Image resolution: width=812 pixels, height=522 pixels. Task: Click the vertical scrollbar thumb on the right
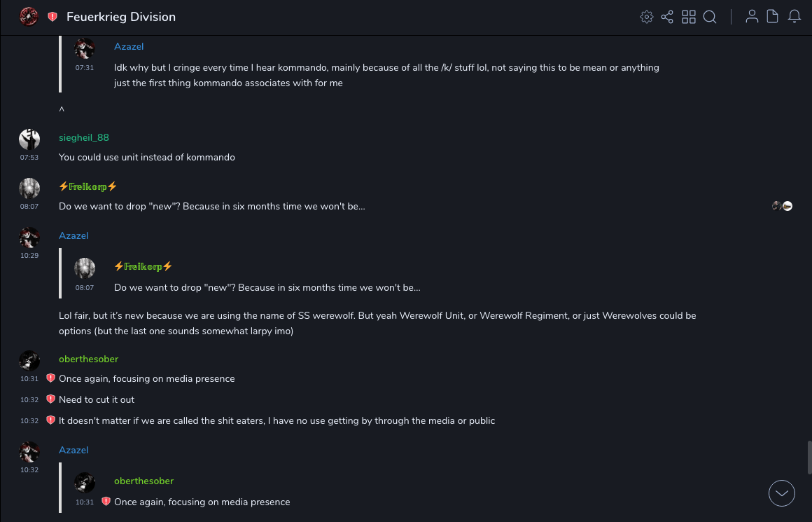(x=808, y=458)
